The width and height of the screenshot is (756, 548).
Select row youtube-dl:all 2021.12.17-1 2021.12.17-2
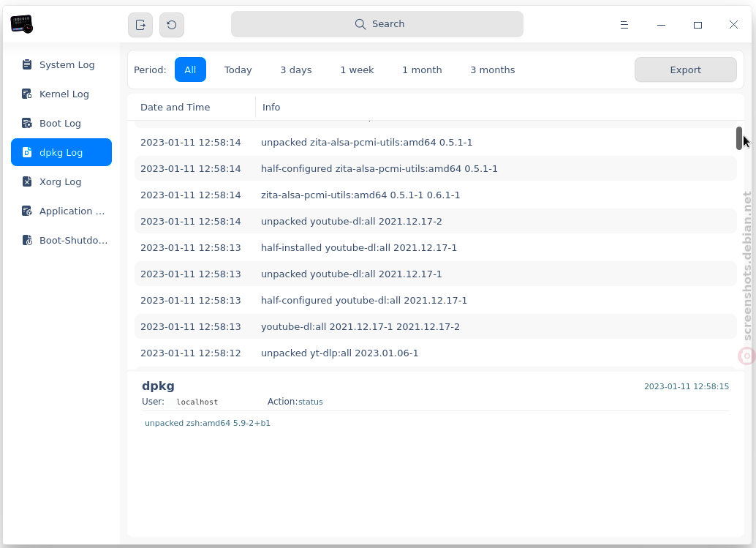pyautogui.click(x=435, y=326)
